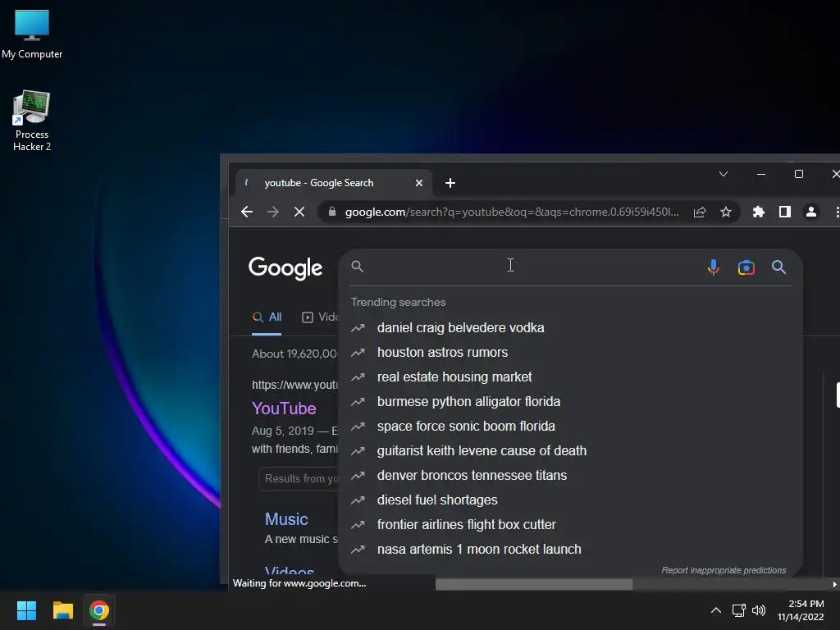Switch to the All results tab
840x630 pixels.
tap(267, 317)
